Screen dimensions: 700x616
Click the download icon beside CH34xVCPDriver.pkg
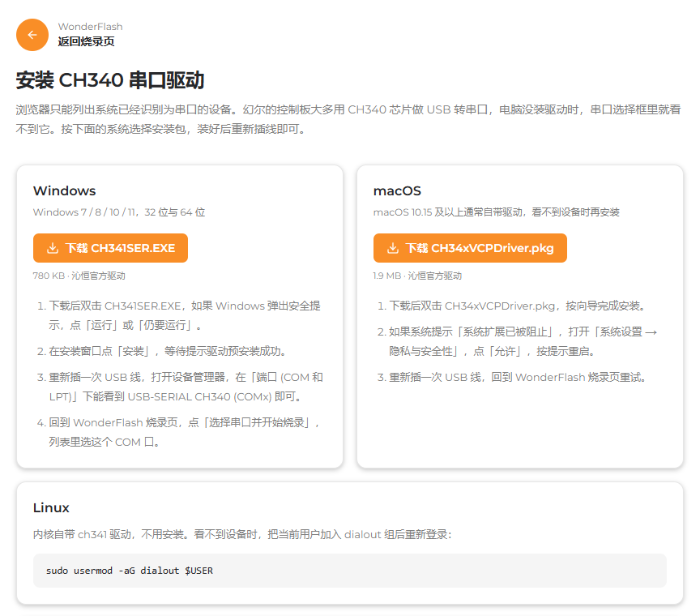point(393,248)
